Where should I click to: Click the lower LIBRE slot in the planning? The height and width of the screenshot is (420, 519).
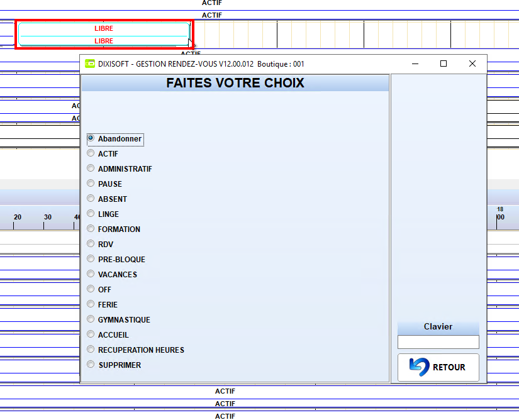(104, 41)
